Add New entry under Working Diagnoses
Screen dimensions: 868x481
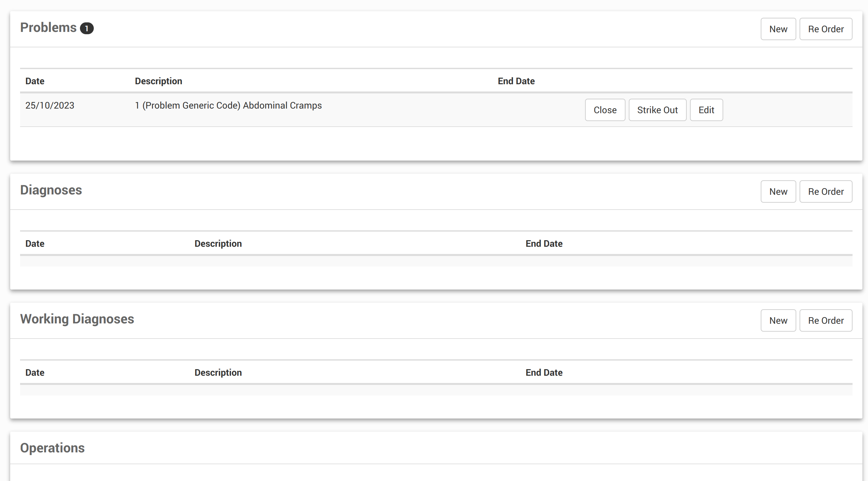click(x=778, y=320)
